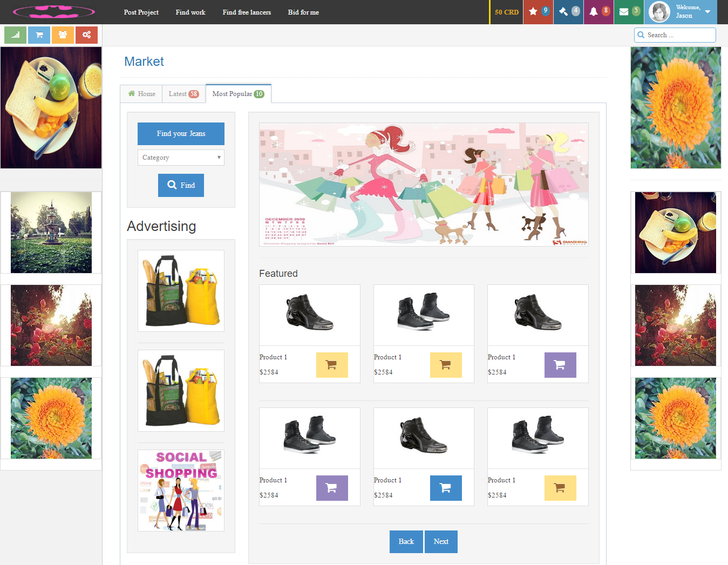The width and height of the screenshot is (728, 565).
Task: Open small orange flower photo in left sidebar
Action: [51, 418]
